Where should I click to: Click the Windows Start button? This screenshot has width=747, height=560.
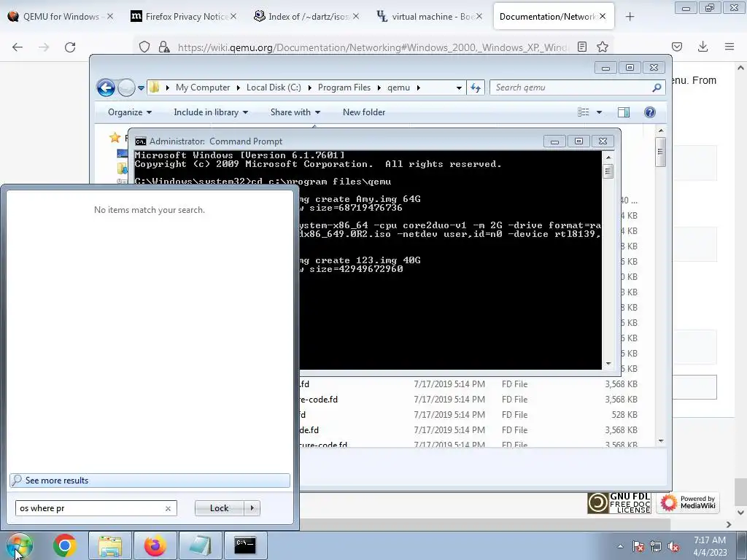20,545
